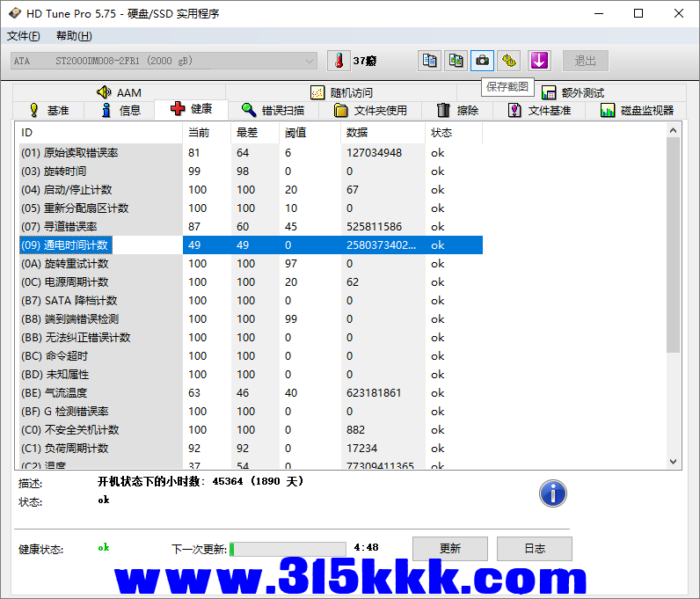Open the 文件(F) menu
Screen dimensions: 700x599
[x=23, y=36]
